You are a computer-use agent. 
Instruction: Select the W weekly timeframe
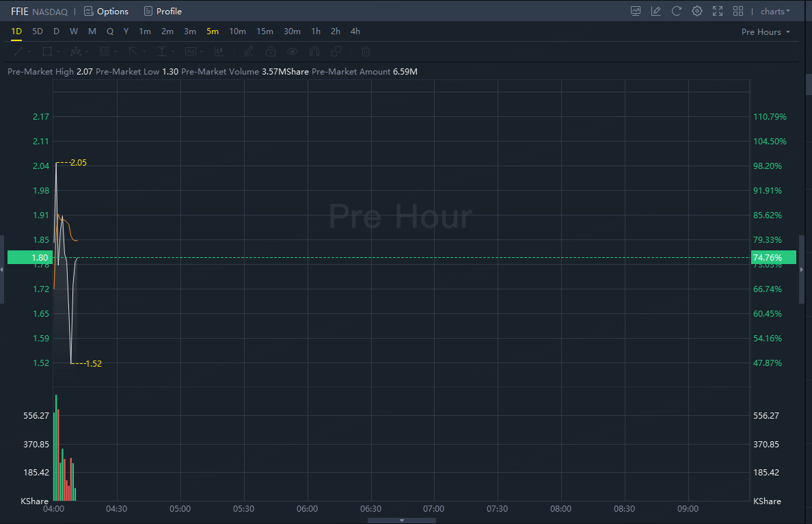click(74, 31)
